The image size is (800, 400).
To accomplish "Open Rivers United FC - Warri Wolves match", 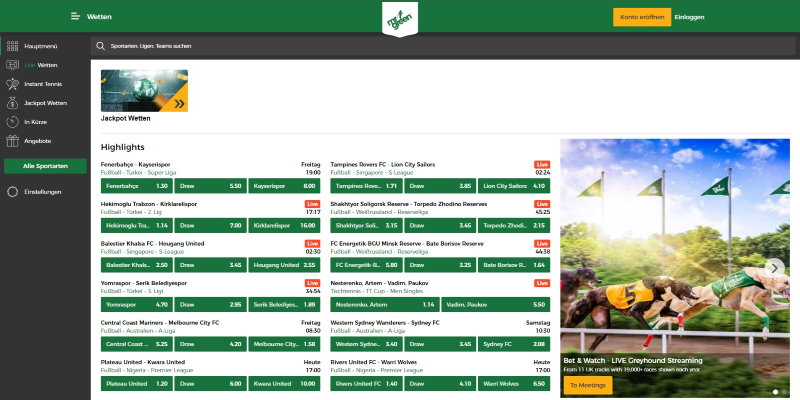I will [x=373, y=362].
